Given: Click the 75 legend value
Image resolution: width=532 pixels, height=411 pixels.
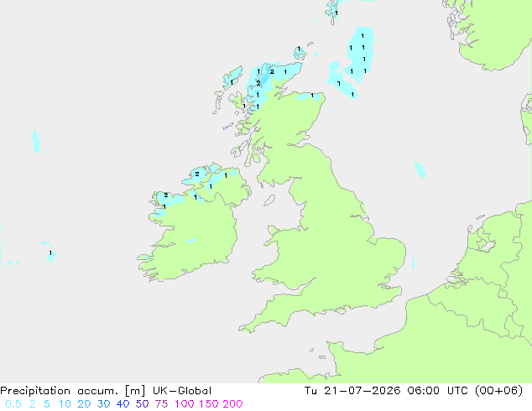Looking at the screenshot, I should pos(161,404).
